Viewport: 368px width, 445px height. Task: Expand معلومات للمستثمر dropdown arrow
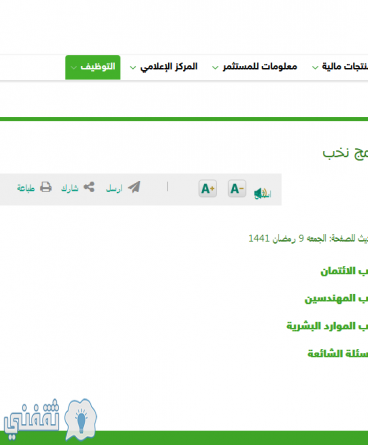click(x=215, y=68)
